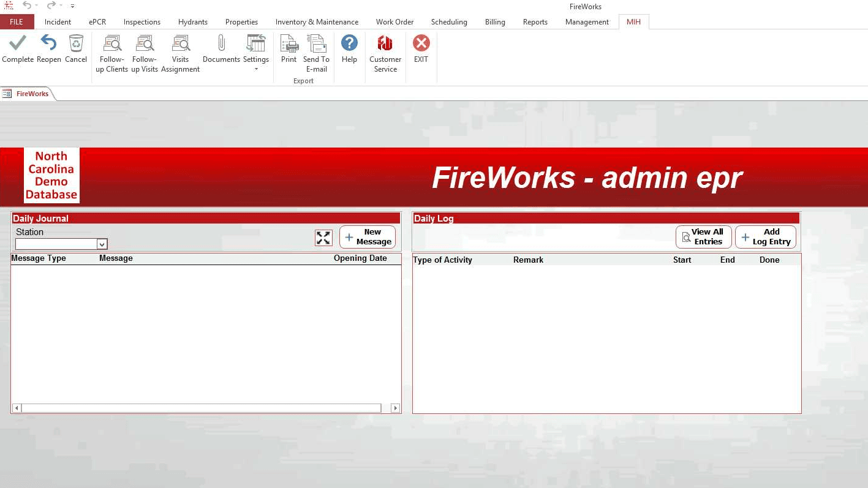Open Customize Quick Access Toolbar dropdown
The width and height of the screenshot is (868, 488).
click(x=72, y=6)
